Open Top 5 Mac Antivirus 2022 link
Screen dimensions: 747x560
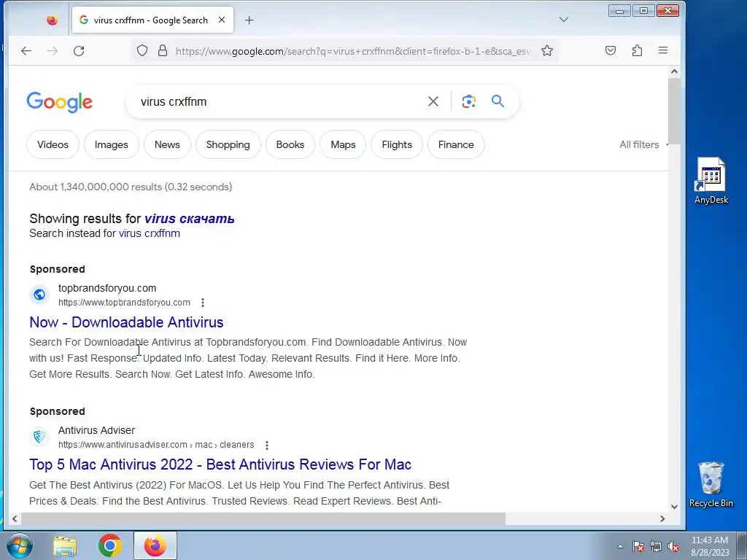coord(220,464)
